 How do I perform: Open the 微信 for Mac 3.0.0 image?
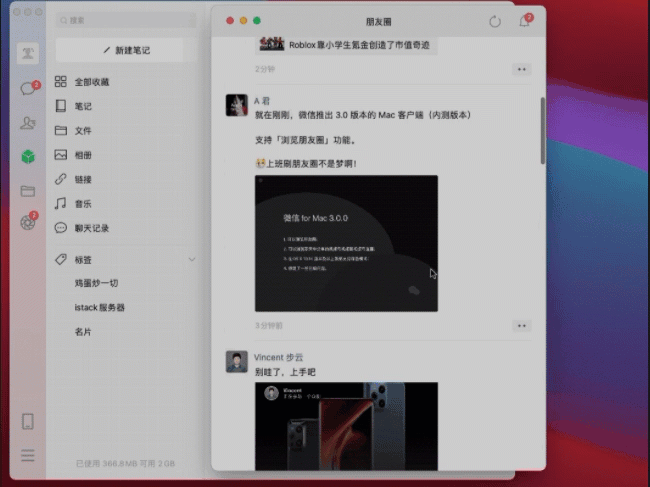pos(346,243)
